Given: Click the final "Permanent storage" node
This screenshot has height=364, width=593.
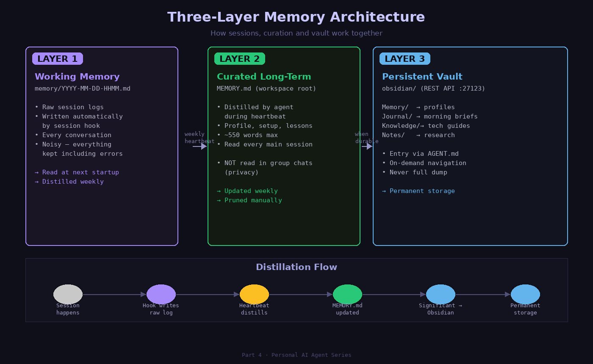Looking at the screenshot, I should coord(525,294).
